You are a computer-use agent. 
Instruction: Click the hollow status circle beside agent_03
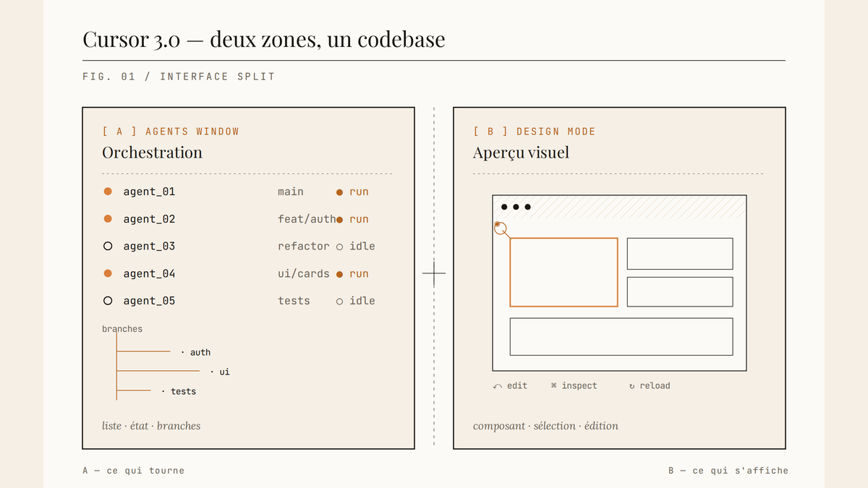point(108,247)
